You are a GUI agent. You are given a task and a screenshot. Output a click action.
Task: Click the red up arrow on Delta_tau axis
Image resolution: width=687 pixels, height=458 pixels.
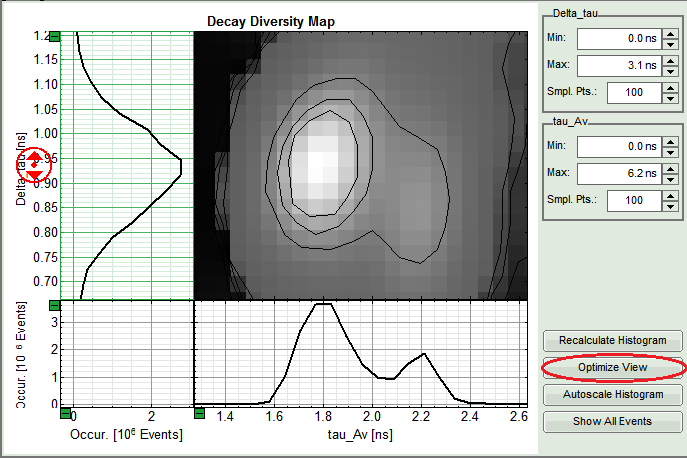pos(34,156)
